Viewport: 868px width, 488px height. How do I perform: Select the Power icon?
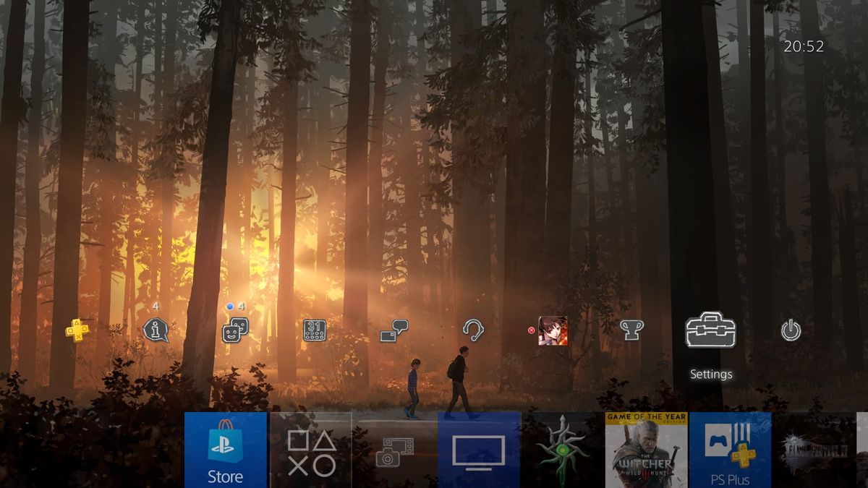(x=791, y=331)
